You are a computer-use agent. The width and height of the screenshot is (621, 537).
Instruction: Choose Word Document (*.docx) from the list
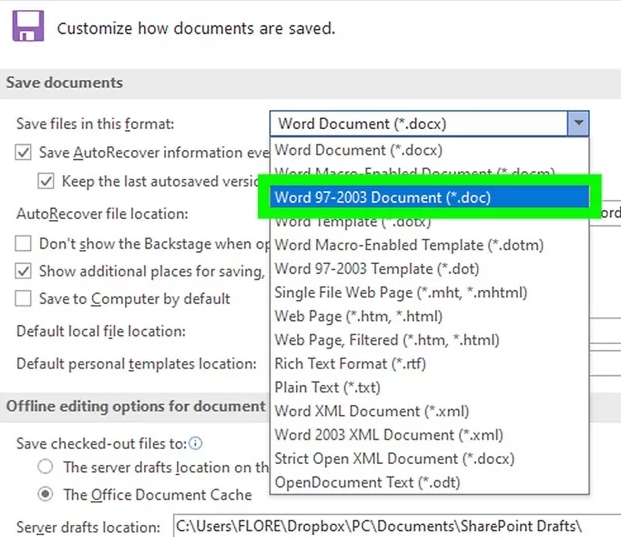click(x=429, y=150)
